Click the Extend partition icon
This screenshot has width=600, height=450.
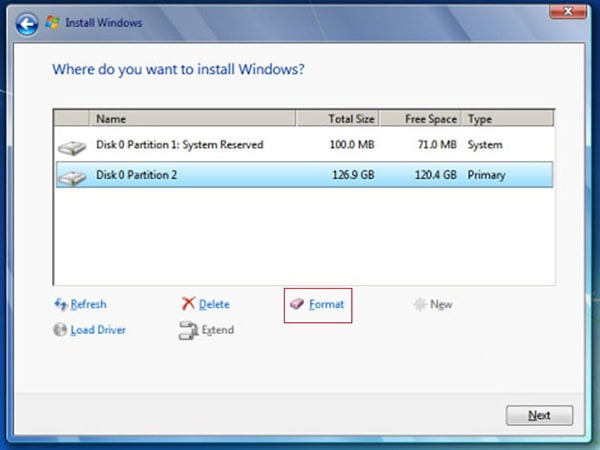tap(188, 330)
